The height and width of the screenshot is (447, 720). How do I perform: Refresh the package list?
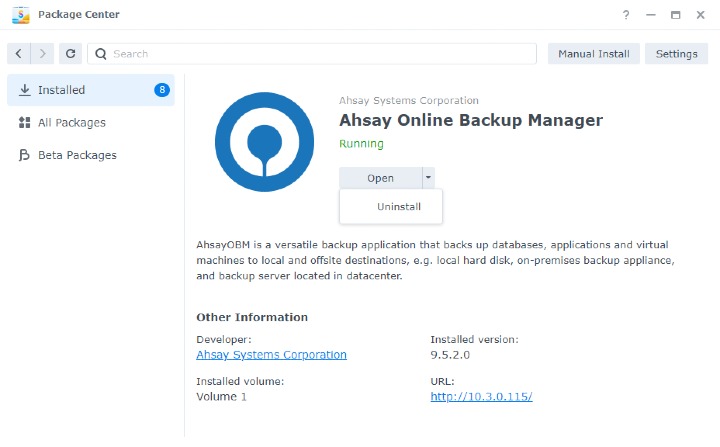pyautogui.click(x=70, y=54)
